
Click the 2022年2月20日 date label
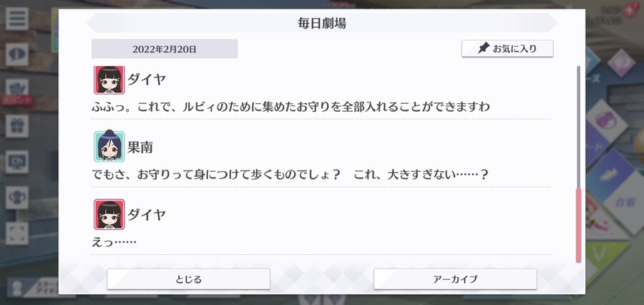(165, 49)
